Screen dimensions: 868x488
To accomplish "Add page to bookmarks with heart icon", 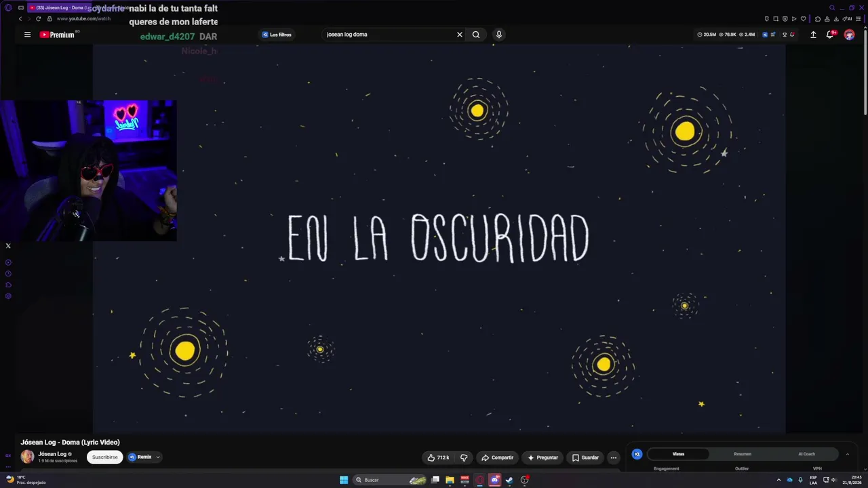I will 804,18.
